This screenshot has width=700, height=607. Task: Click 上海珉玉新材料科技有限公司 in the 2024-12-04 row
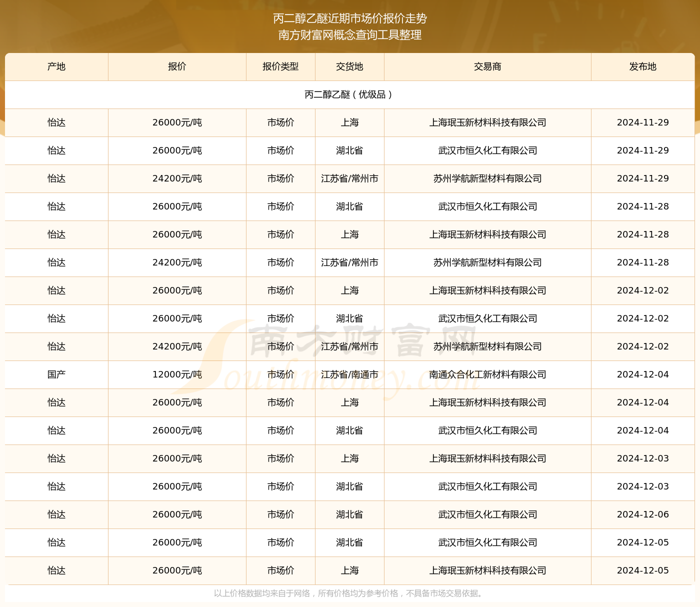(487, 402)
